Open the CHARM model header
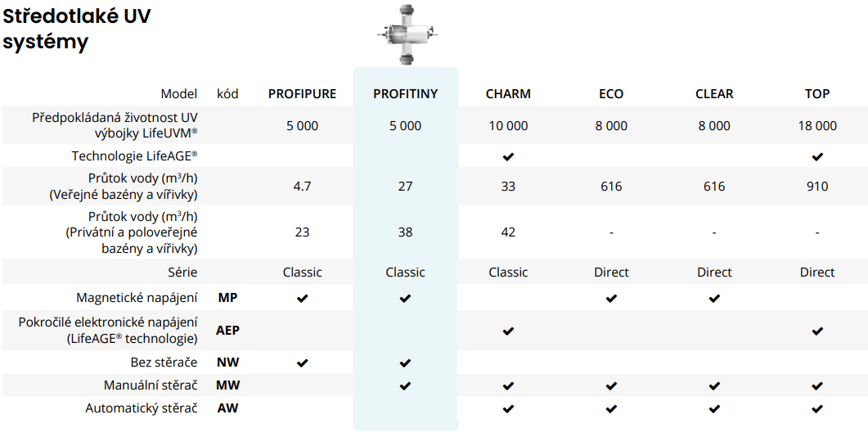Viewport: 868px width, 437px height. point(508,94)
